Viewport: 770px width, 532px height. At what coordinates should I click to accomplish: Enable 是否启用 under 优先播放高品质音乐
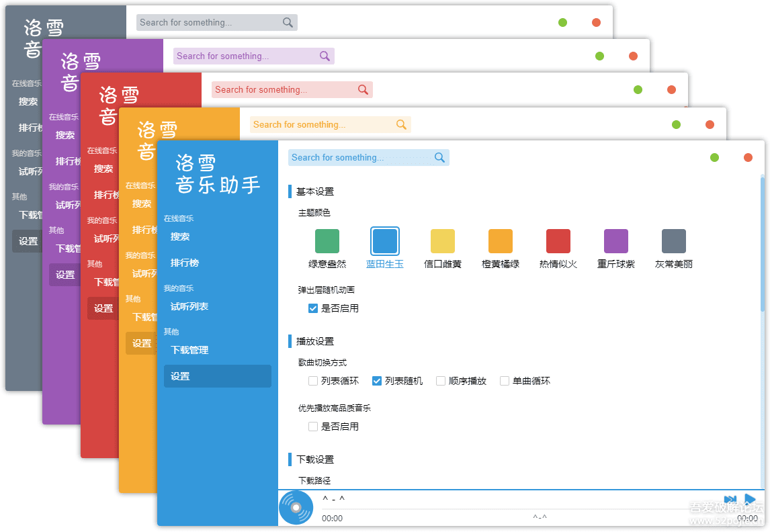(313, 427)
